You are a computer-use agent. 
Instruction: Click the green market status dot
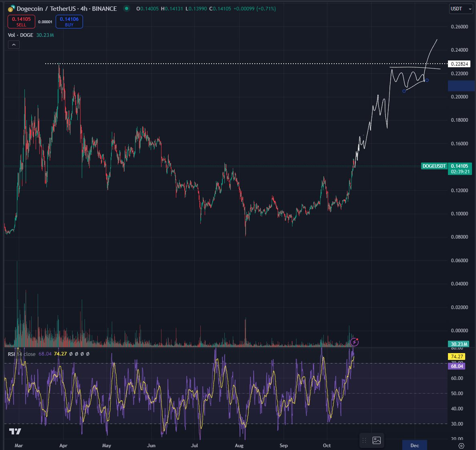(127, 8)
